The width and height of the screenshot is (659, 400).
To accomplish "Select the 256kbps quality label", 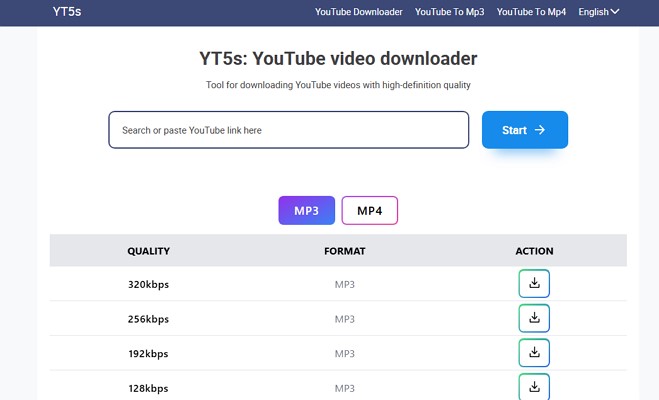I will click(x=148, y=319).
